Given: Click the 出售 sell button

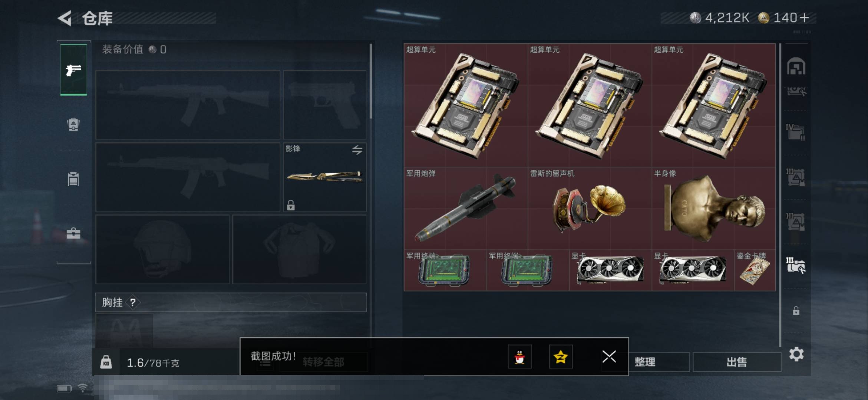Looking at the screenshot, I should 737,362.
